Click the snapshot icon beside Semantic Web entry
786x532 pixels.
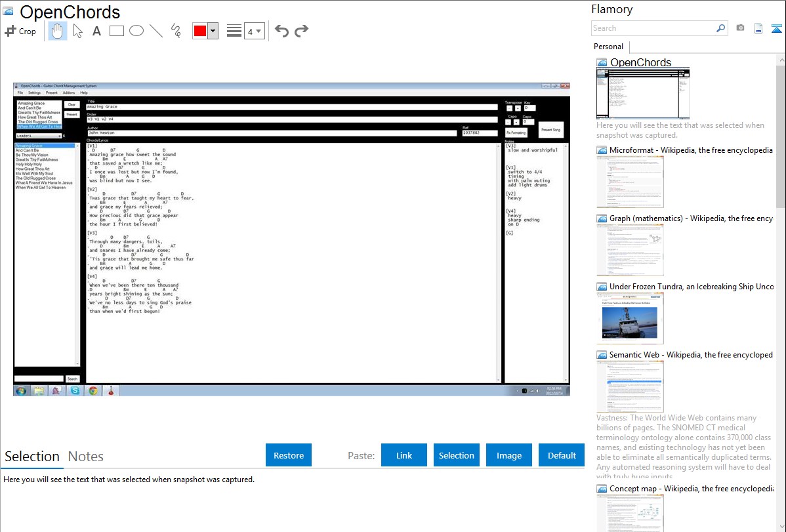click(602, 355)
